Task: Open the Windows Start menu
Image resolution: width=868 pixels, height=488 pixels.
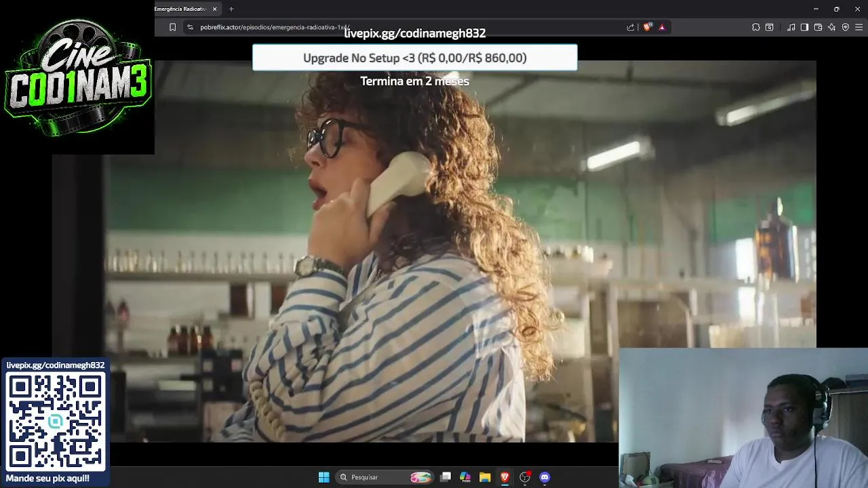Action: click(x=323, y=477)
